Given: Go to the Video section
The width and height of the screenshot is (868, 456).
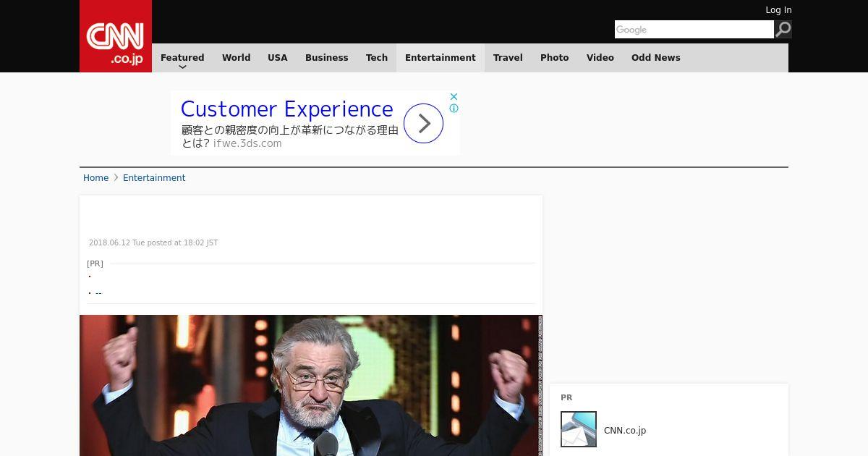Looking at the screenshot, I should point(600,58).
